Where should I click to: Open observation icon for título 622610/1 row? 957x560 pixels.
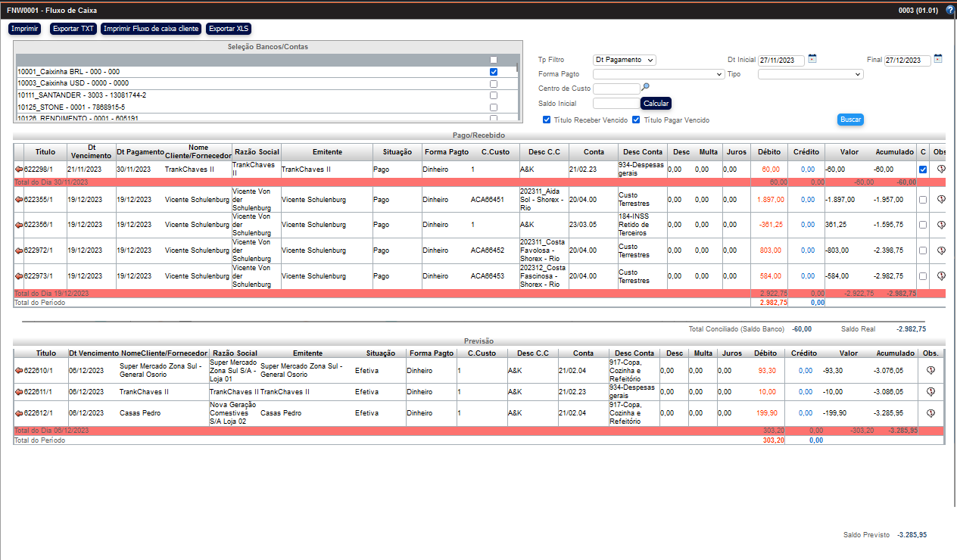[x=931, y=370]
